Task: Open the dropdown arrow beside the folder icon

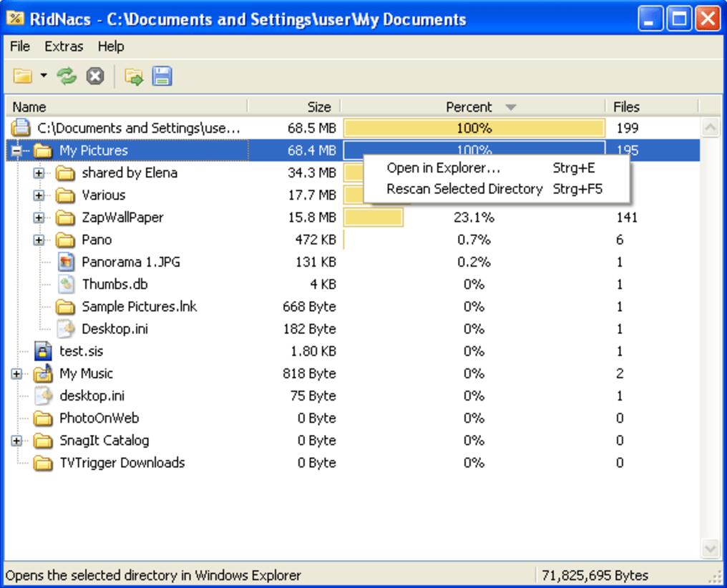Action: click(x=44, y=76)
